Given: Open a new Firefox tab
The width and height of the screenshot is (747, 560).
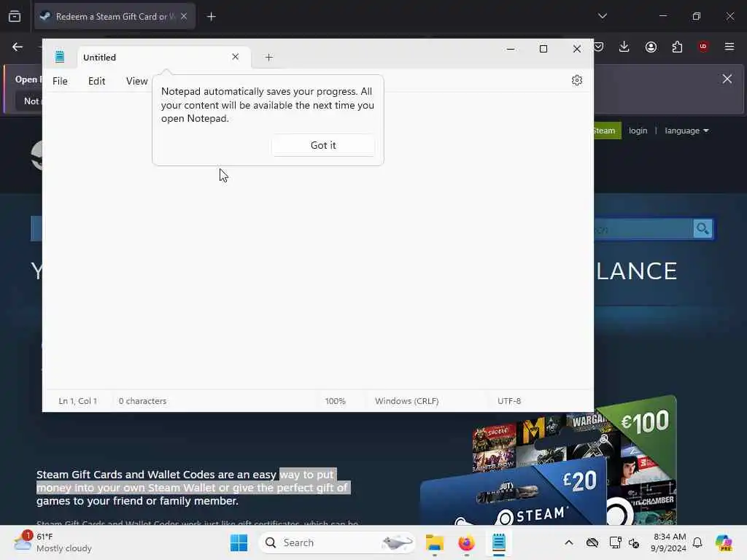Looking at the screenshot, I should click(x=211, y=17).
